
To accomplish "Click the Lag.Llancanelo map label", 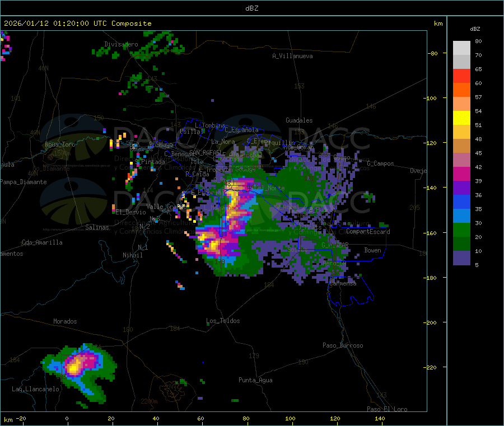I will [x=35, y=389].
